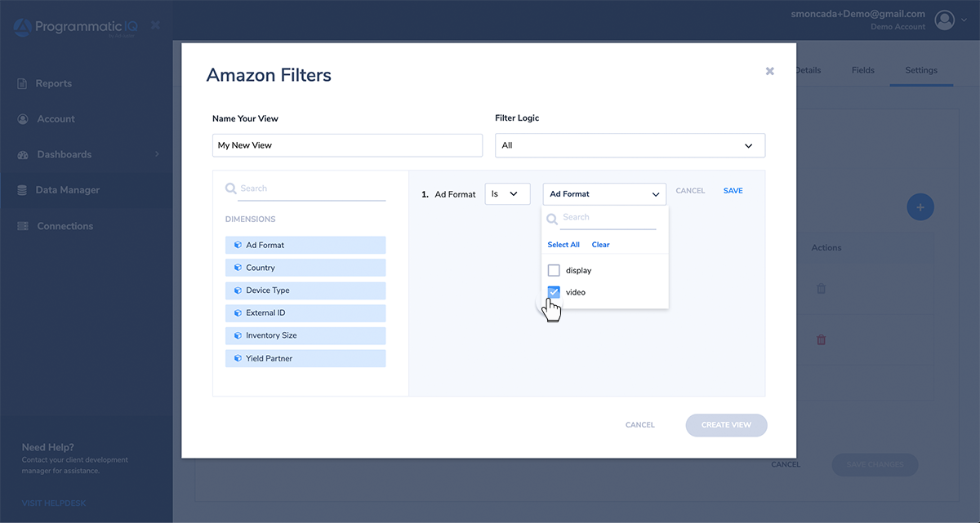
Task: Click the red trash icon under Actions
Action: [822, 340]
